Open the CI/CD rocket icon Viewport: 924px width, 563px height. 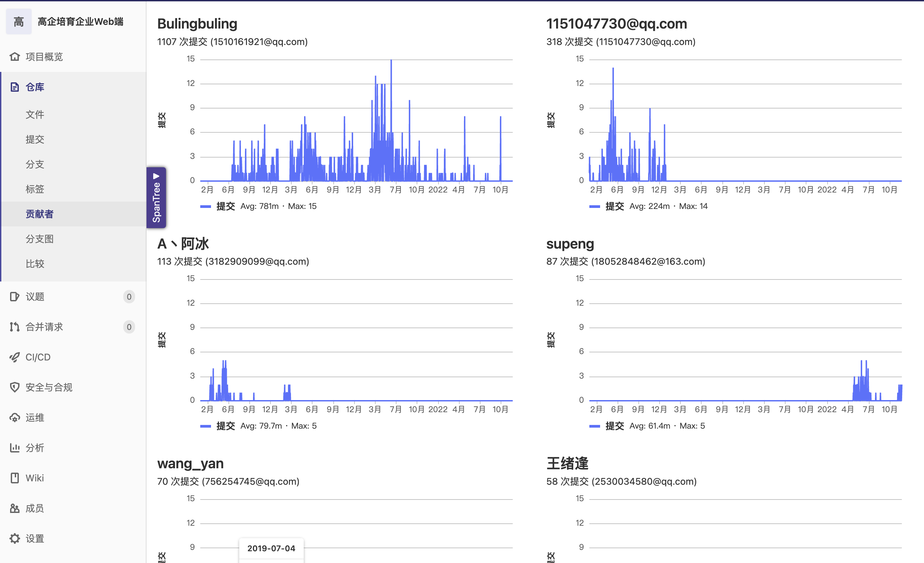coord(15,357)
